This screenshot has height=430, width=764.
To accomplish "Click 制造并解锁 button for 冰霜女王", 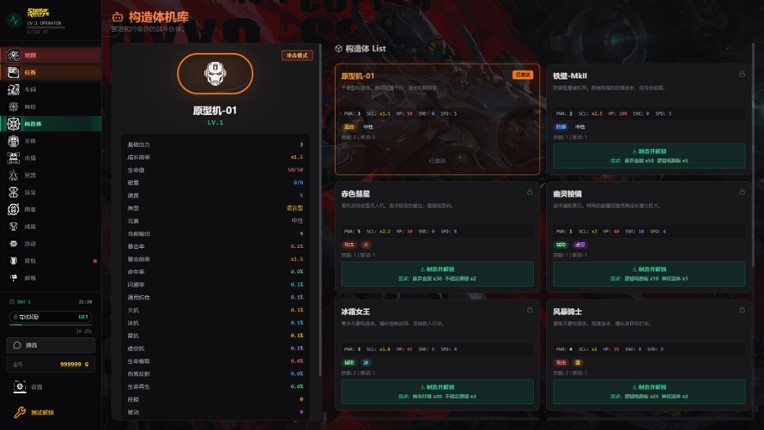I will pos(437,392).
